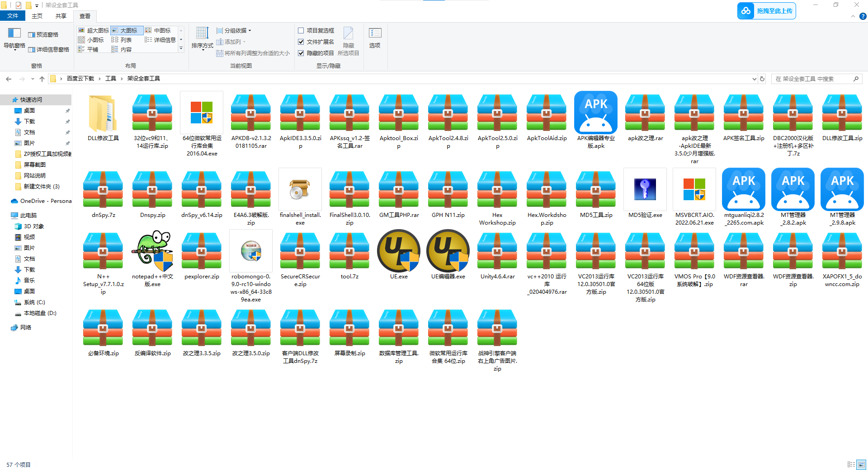868x470 pixels.
Task: Click the Baidu cloud 拖拽至此上传 upload icon
Action: pyautogui.click(x=746, y=11)
